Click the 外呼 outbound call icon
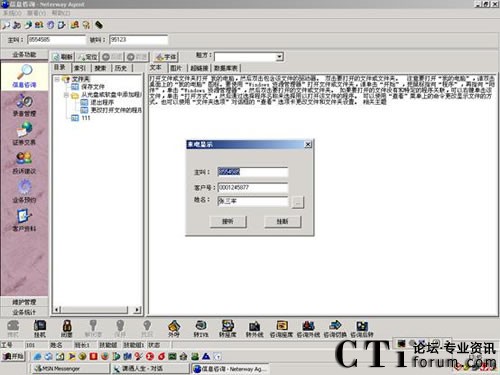500x375 pixels. 174,328
